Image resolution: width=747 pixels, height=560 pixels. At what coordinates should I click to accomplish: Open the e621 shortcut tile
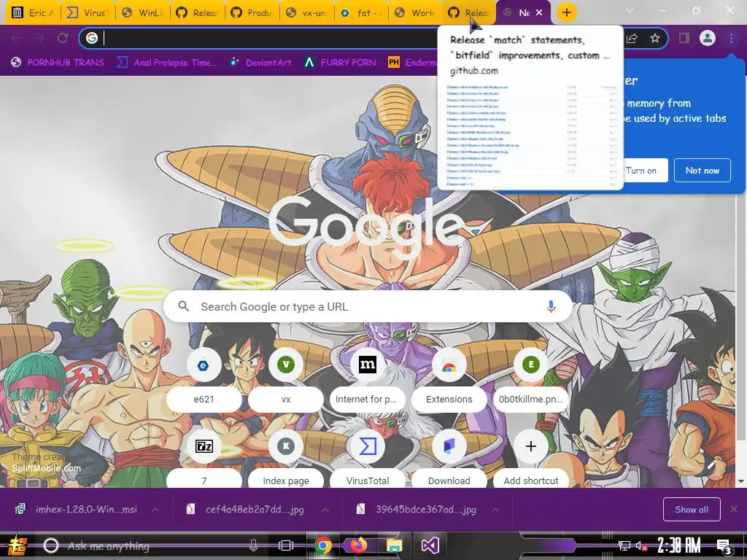[204, 381]
